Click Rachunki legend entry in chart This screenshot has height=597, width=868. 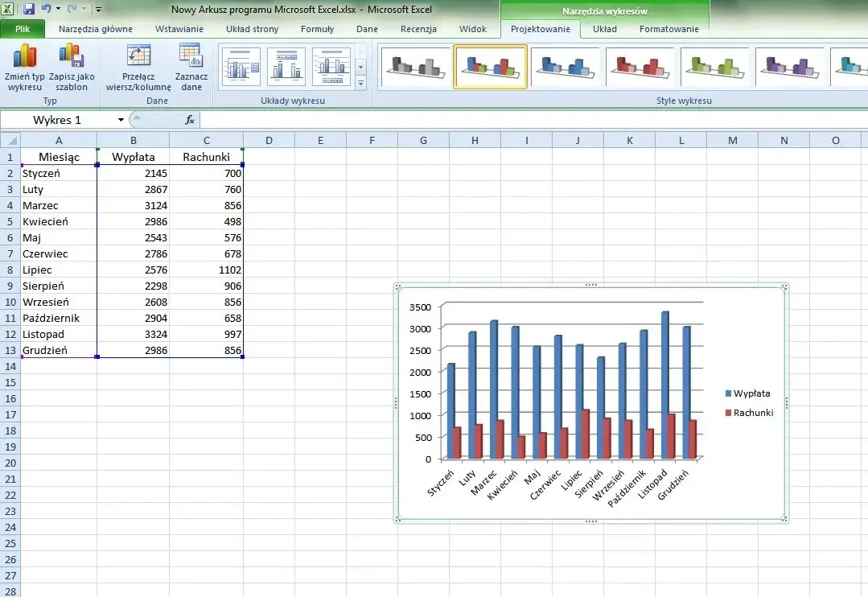click(749, 413)
